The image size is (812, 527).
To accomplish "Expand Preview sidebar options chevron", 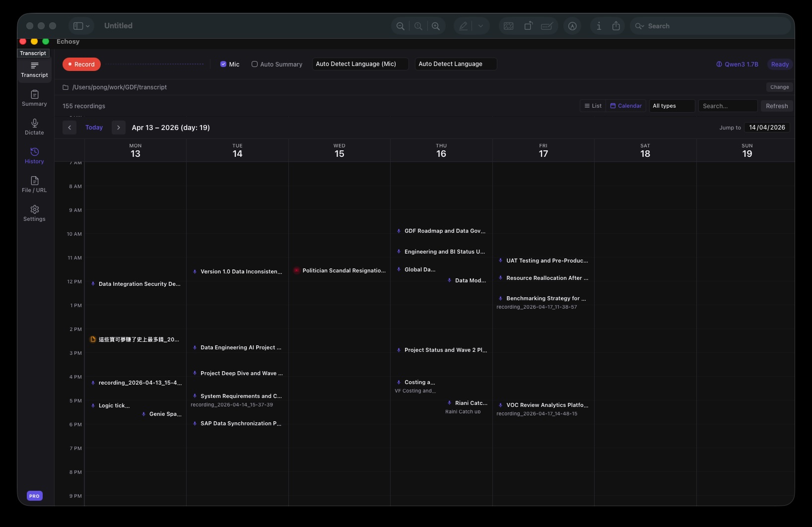I will (88, 26).
